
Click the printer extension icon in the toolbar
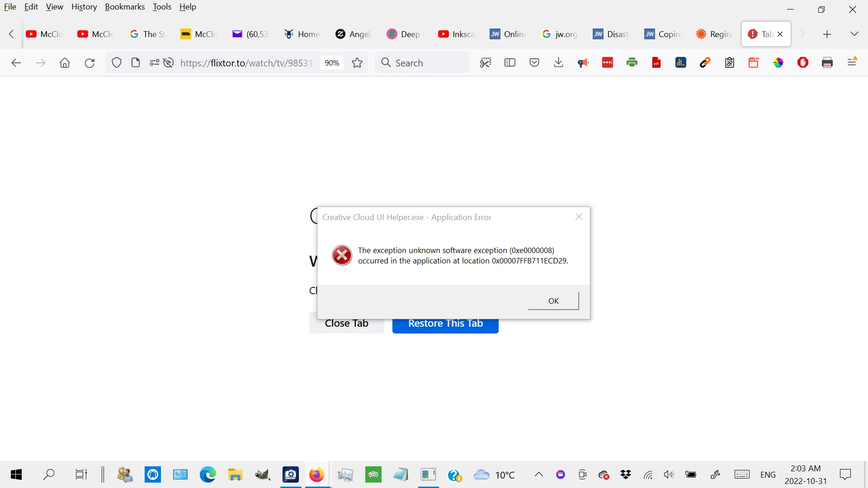(x=632, y=63)
